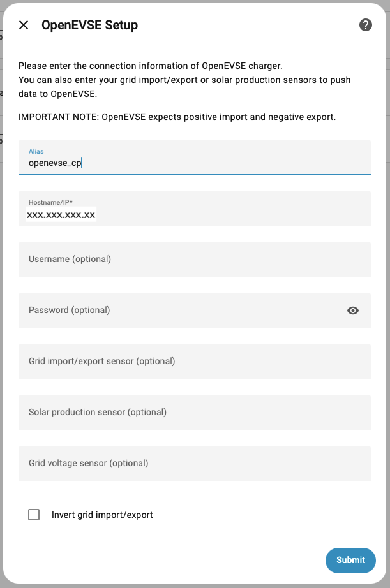This screenshot has width=390, height=588.
Task: Click the IMPORTANT NOTE text line
Action: click(x=177, y=117)
